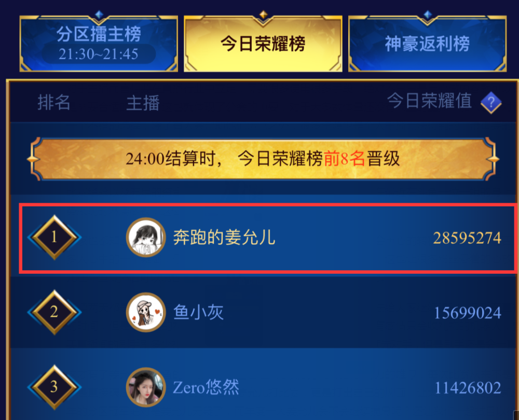
Task: Select the rank 2 diamond badge
Action: tap(54, 312)
